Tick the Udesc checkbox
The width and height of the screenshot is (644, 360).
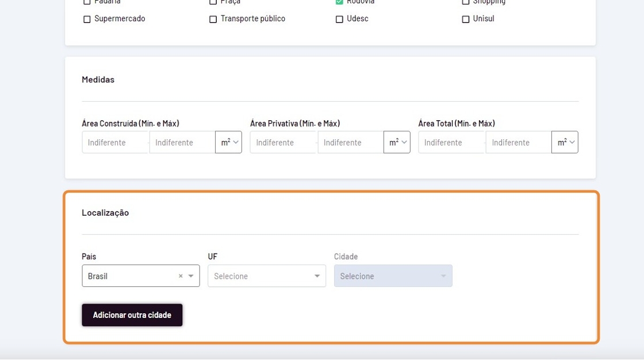[x=339, y=19]
